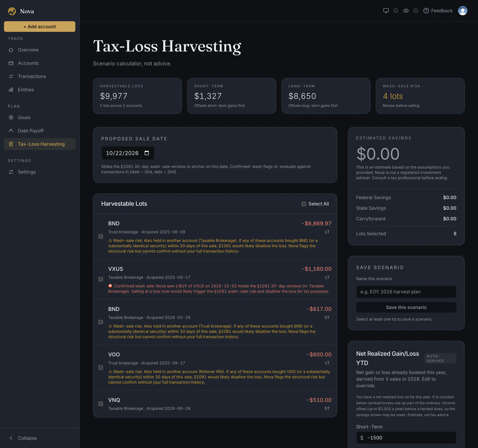
Task: Click the -$510.00 VNQ loss amount
Action: [319, 400]
